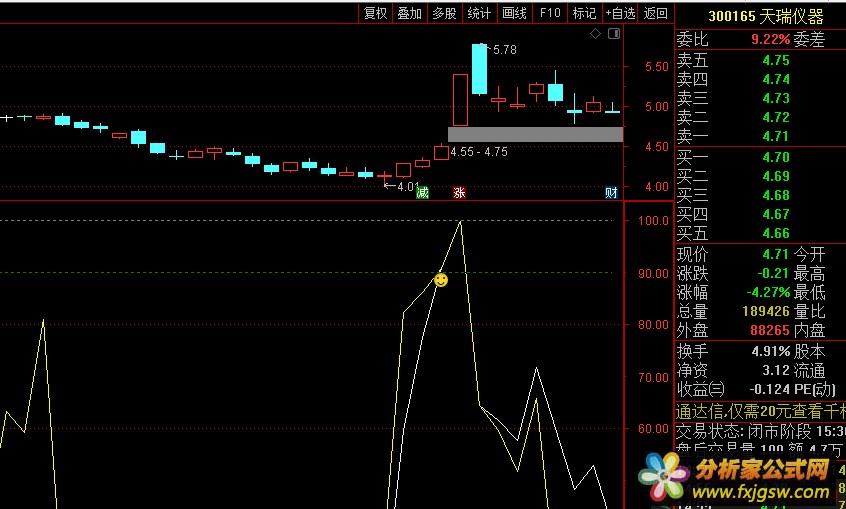846x509 pixels.
Task: Go back with the 返回 button
Action: click(656, 13)
